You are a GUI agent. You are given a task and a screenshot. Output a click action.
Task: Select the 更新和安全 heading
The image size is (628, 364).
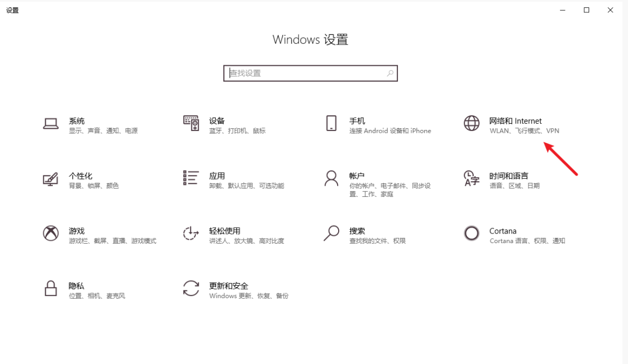click(x=228, y=286)
